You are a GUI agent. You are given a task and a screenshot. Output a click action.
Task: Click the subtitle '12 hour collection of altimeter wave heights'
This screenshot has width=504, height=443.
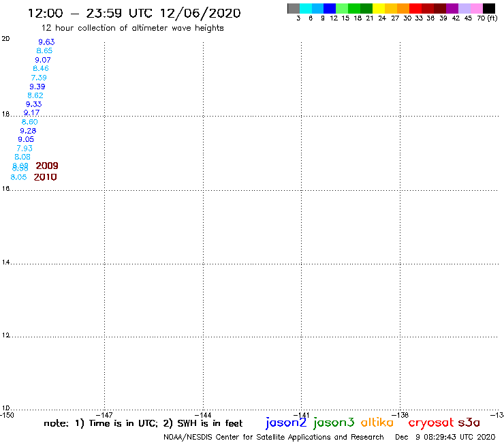(132, 28)
